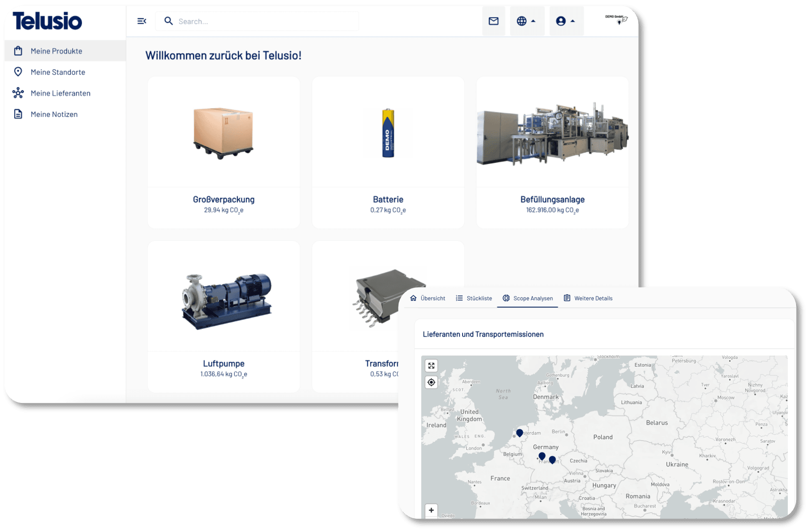Open Meine Notizen in the sidebar
The width and height of the screenshot is (809, 532).
65,114
